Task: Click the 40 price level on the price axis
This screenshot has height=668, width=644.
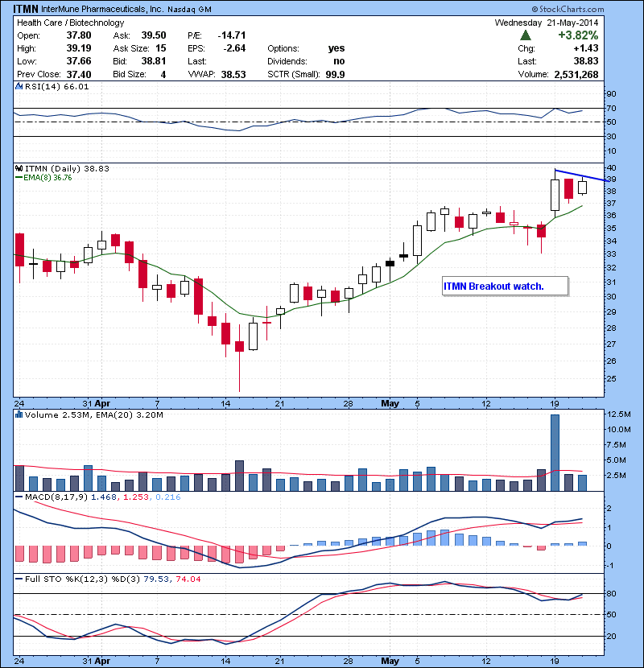Action: pos(612,168)
